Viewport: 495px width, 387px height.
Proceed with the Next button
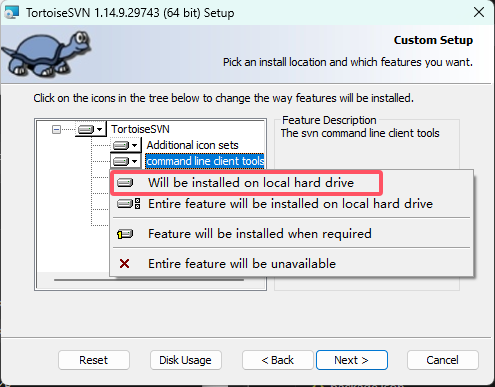coord(352,360)
